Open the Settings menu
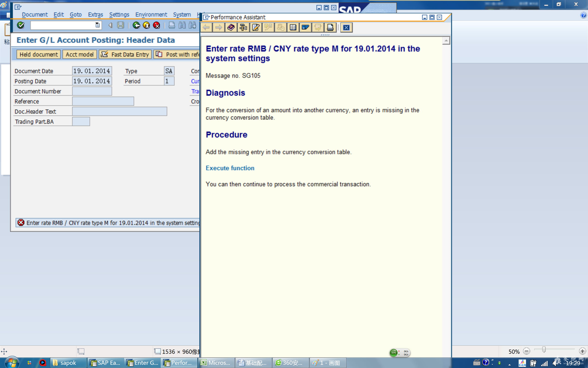This screenshot has width=588, height=368. click(119, 14)
